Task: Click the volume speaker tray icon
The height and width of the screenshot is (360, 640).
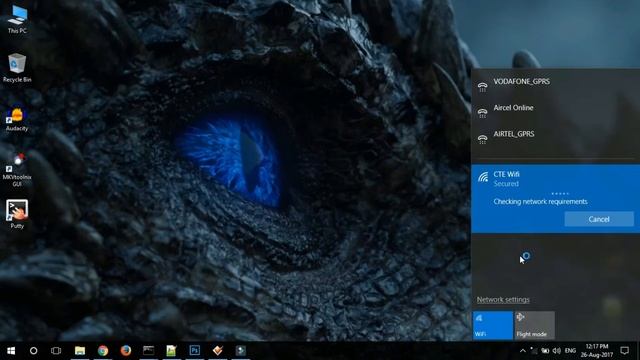Action: [556, 351]
